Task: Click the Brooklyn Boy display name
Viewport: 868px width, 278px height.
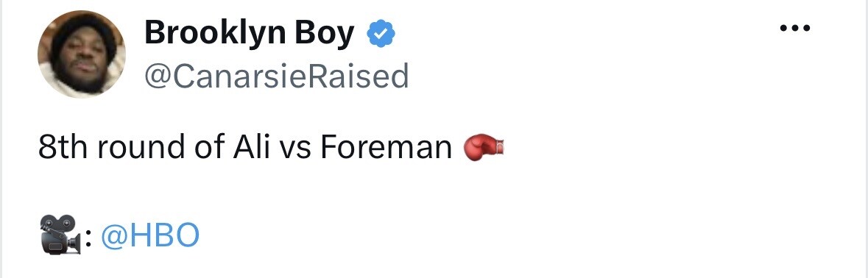Action: pos(249,34)
